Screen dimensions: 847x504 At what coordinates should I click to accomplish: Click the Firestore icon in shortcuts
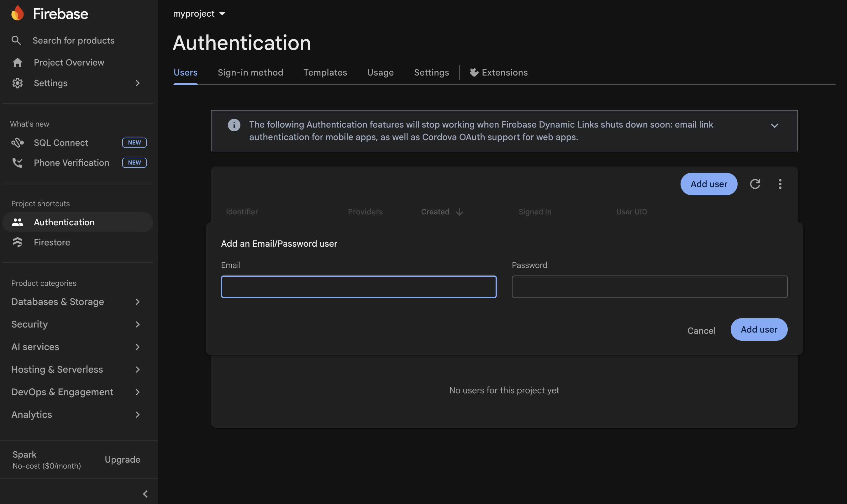(x=17, y=242)
